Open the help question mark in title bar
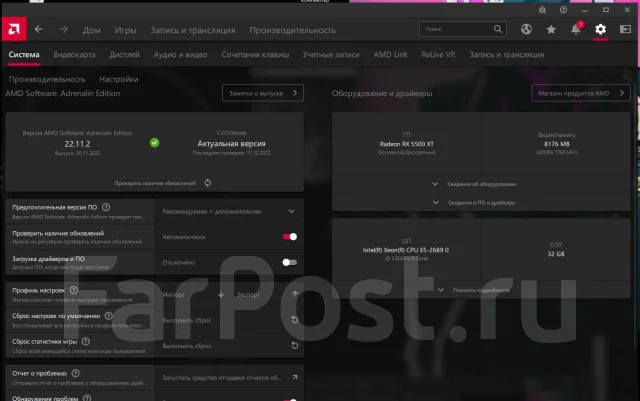The height and width of the screenshot is (401, 640). click(563, 10)
